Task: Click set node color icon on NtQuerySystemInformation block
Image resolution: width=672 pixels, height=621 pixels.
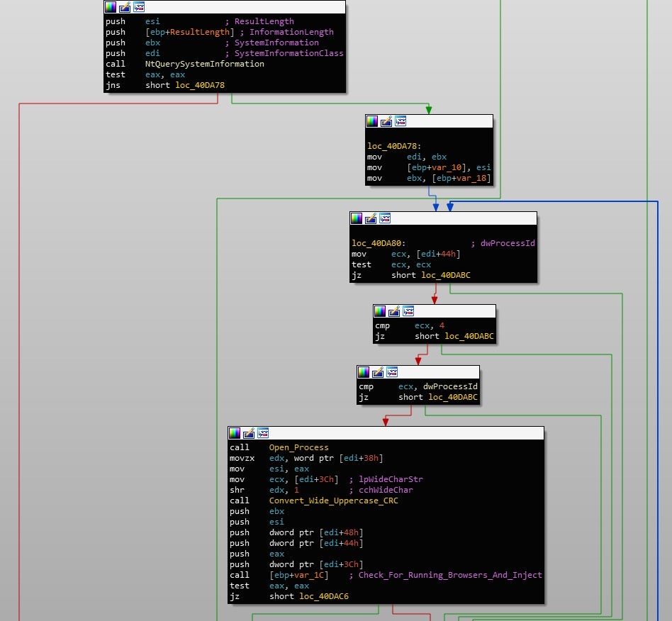Action: coord(110,7)
